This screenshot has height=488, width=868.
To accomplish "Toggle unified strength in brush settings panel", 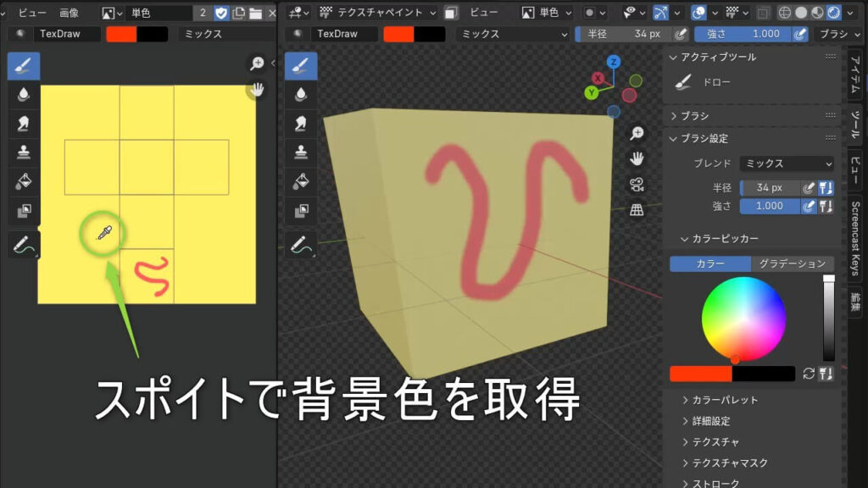I will pyautogui.click(x=826, y=207).
